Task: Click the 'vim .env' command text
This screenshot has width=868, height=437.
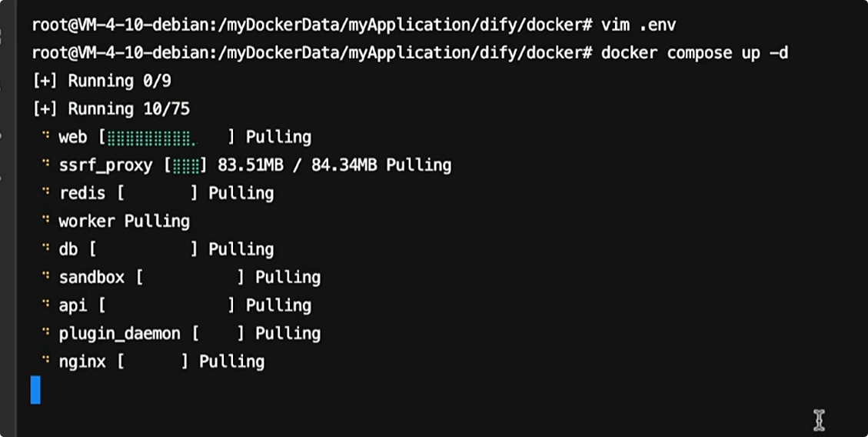Action: tap(638, 25)
